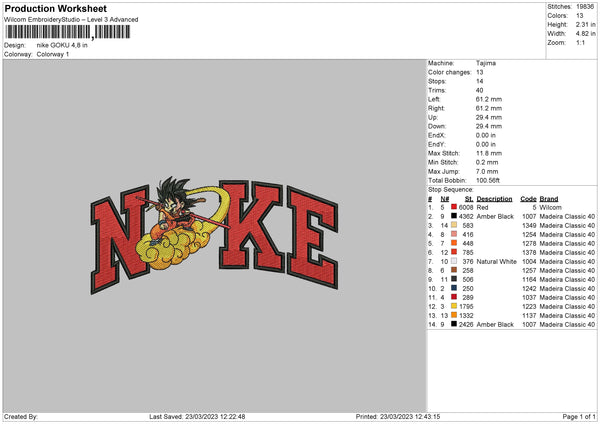Click the 'Stop Sequence:' heading

(x=451, y=190)
